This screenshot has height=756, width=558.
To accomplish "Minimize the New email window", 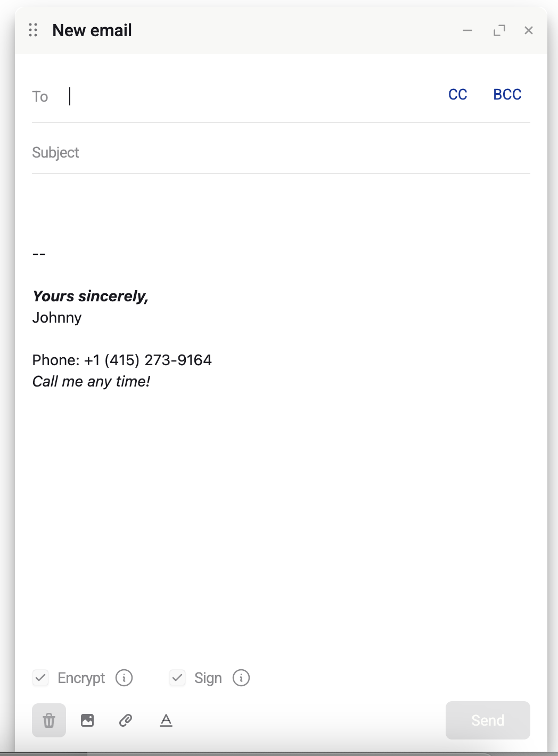I will click(x=467, y=30).
